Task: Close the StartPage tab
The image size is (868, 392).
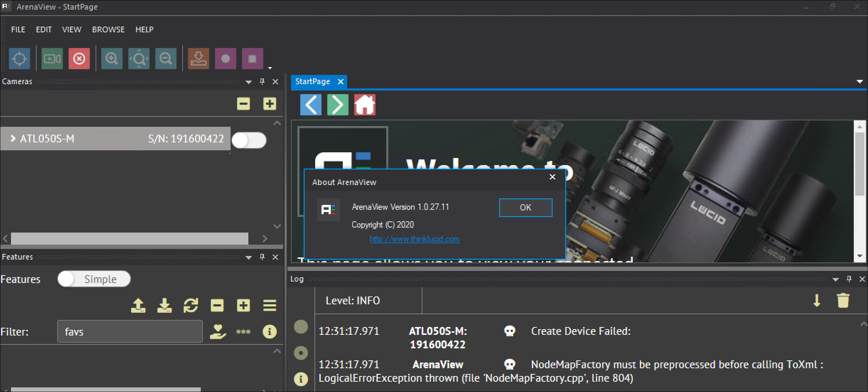Action: pyautogui.click(x=340, y=82)
